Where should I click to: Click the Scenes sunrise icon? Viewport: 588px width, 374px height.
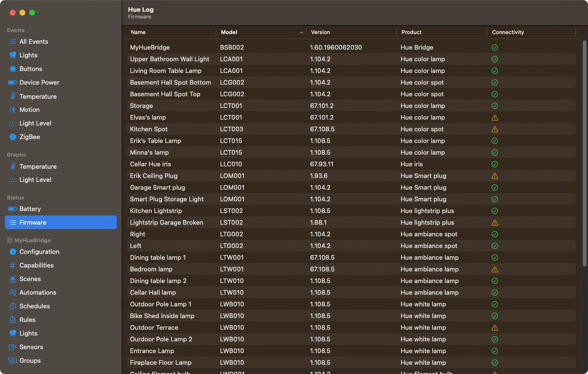click(13, 279)
